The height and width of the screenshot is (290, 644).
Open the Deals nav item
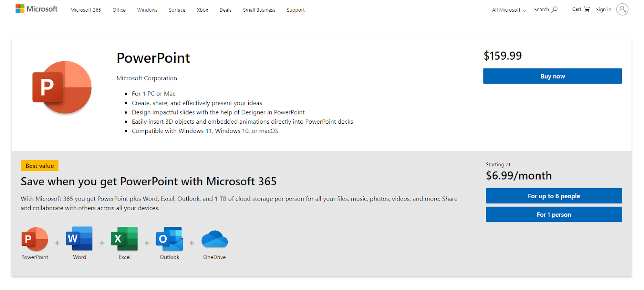225,10
